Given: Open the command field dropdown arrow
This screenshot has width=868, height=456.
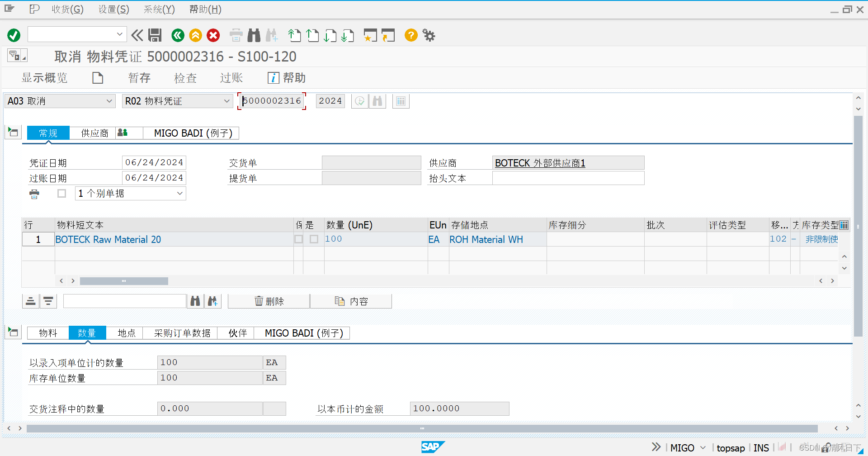Looking at the screenshot, I should [x=119, y=34].
